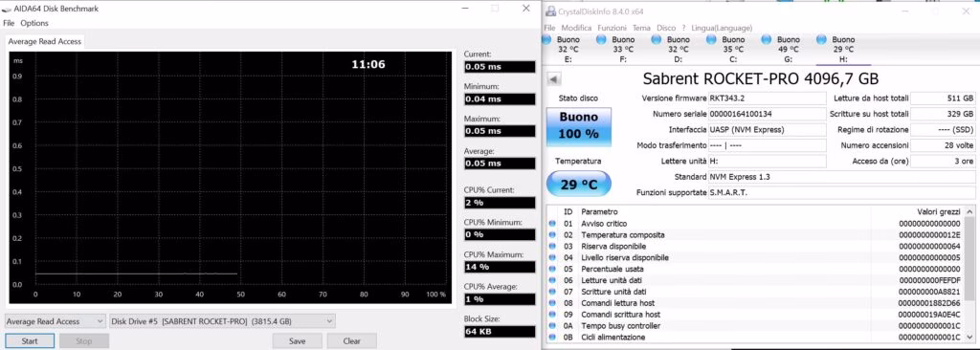This screenshot has height=350, width=980.
Task: Select disk G: status icon
Action: pos(767,40)
